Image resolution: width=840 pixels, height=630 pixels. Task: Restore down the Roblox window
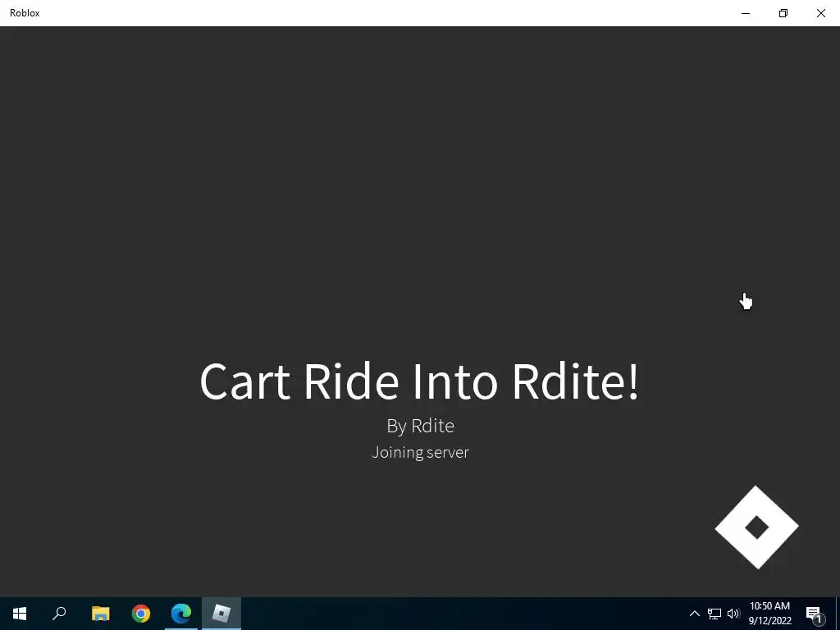click(x=783, y=13)
